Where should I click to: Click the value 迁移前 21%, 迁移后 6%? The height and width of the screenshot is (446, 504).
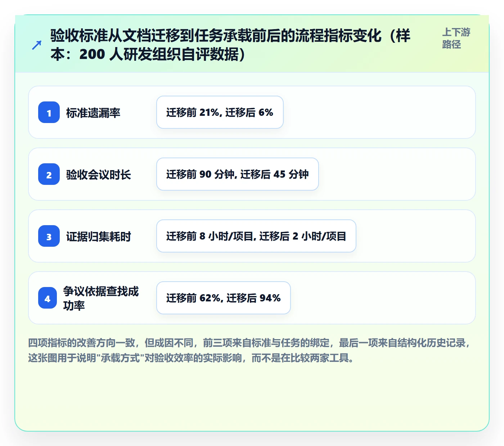pyautogui.click(x=220, y=112)
